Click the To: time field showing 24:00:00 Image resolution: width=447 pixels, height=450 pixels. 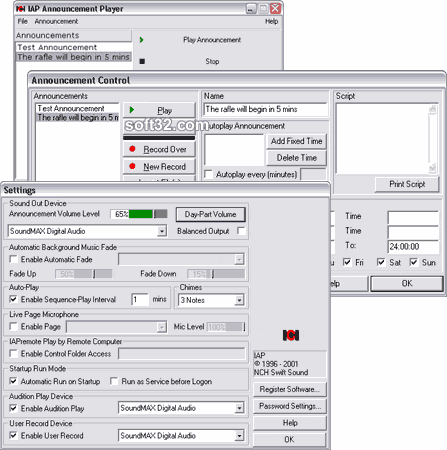click(x=413, y=247)
